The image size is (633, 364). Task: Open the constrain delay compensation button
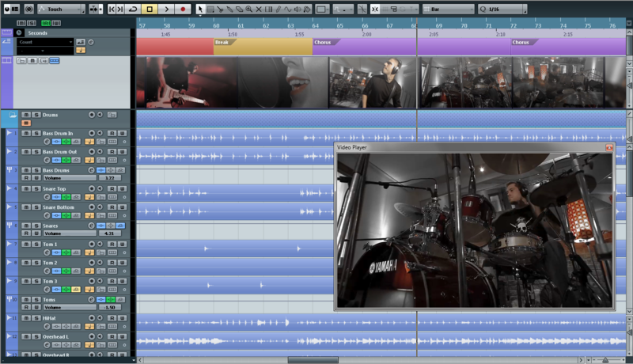pos(28,9)
